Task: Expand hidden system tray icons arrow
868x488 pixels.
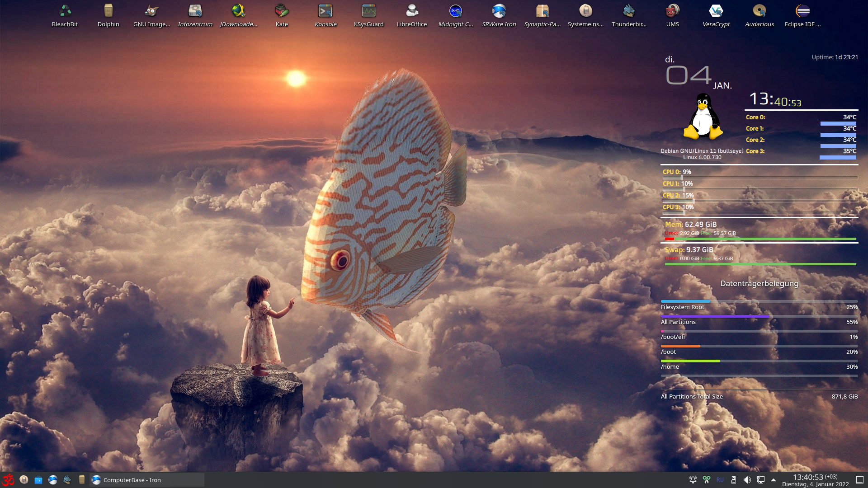Action: tap(774, 480)
